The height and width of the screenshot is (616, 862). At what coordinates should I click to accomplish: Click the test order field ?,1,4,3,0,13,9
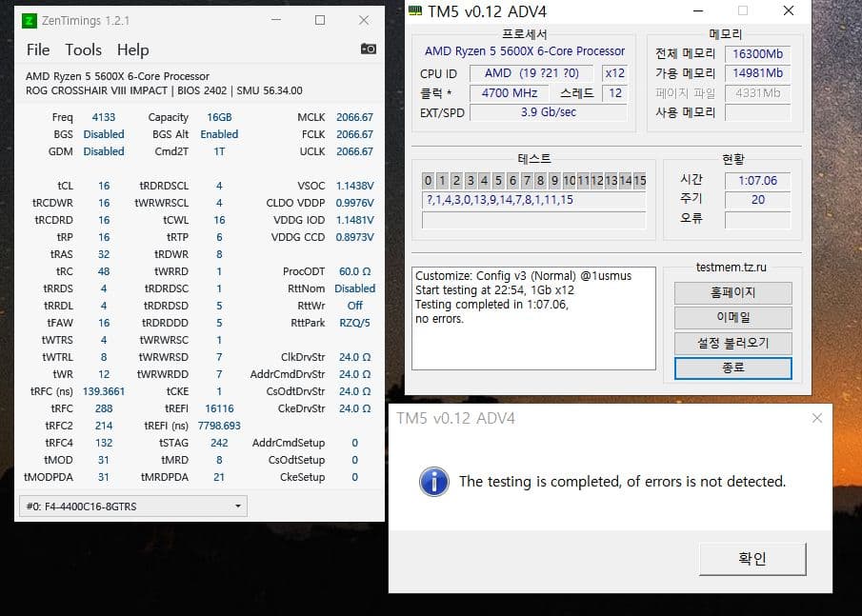coord(533,200)
